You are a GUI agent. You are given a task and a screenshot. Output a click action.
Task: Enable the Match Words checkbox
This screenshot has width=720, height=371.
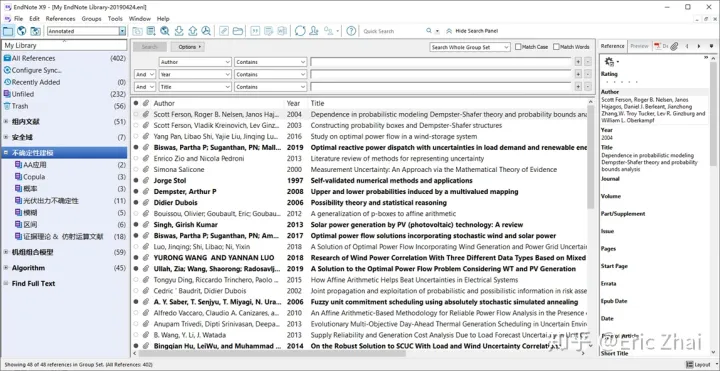(557, 47)
